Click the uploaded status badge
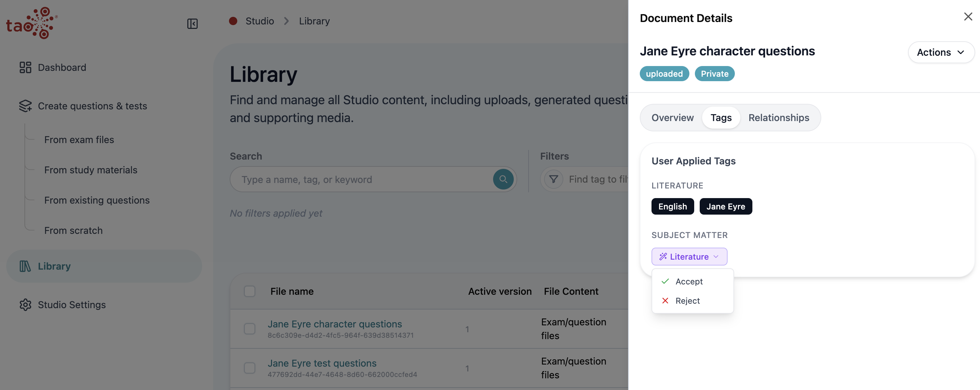980x390 pixels. [664, 74]
